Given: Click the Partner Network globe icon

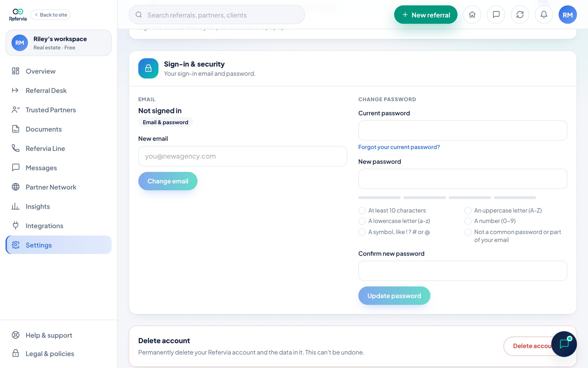Looking at the screenshot, I should coord(16,187).
